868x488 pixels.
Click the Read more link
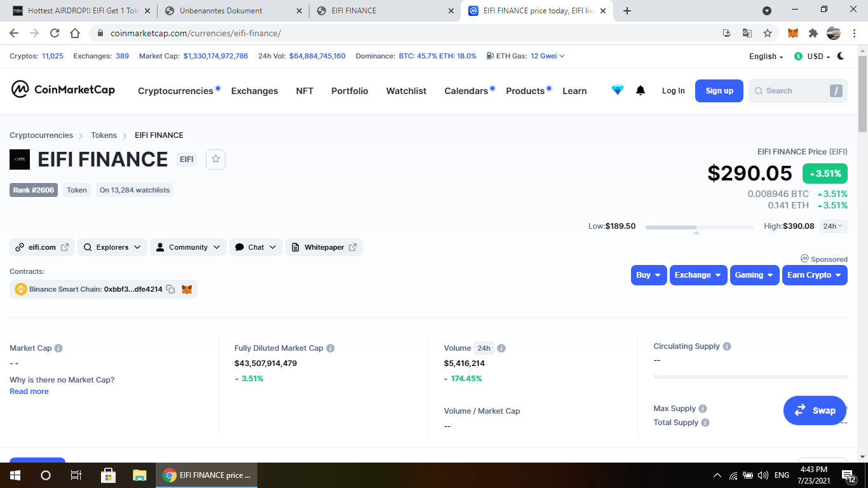(29, 391)
